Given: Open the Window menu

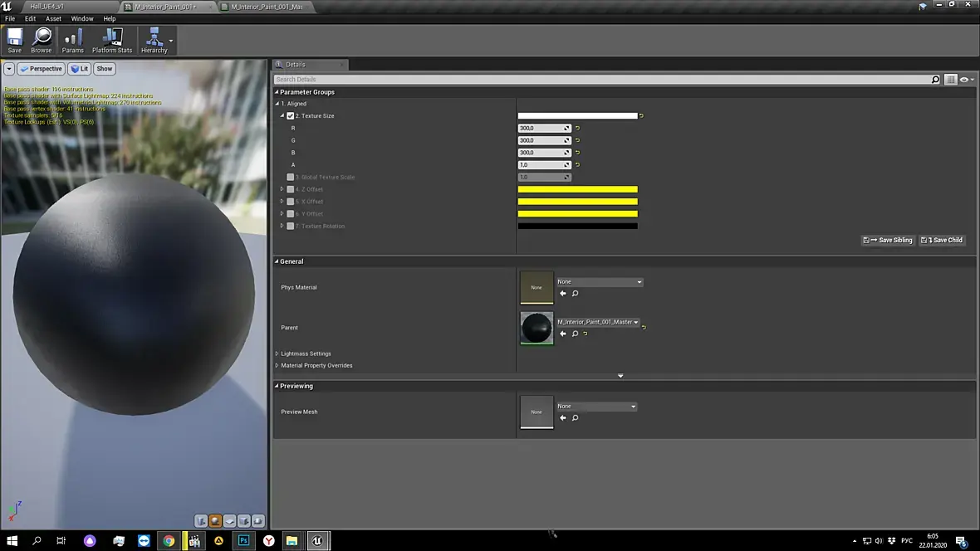Looking at the screenshot, I should point(82,19).
